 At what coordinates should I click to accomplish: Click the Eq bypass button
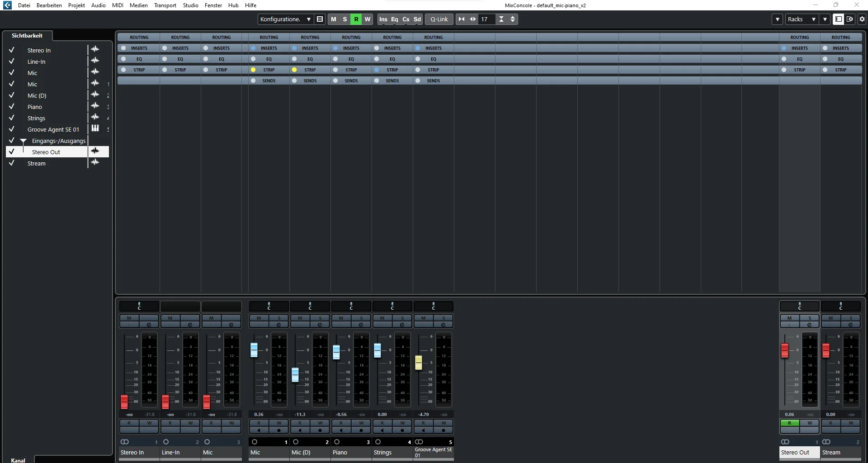[x=395, y=19]
